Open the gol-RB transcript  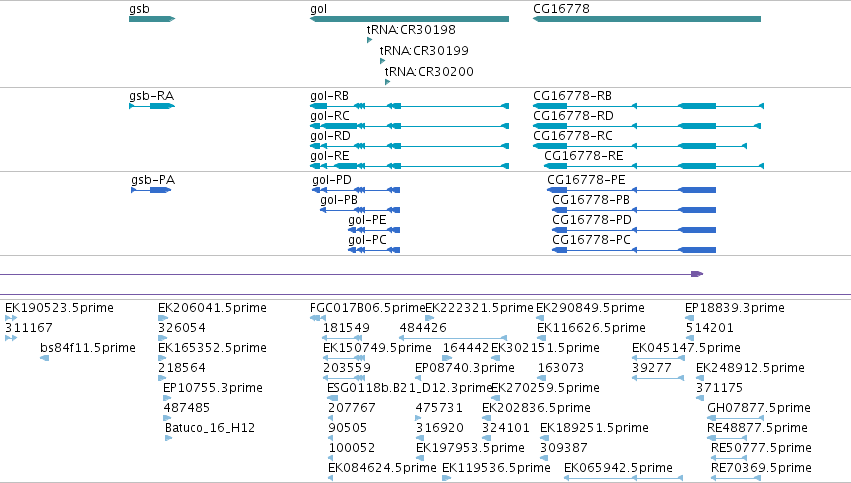click(x=409, y=106)
